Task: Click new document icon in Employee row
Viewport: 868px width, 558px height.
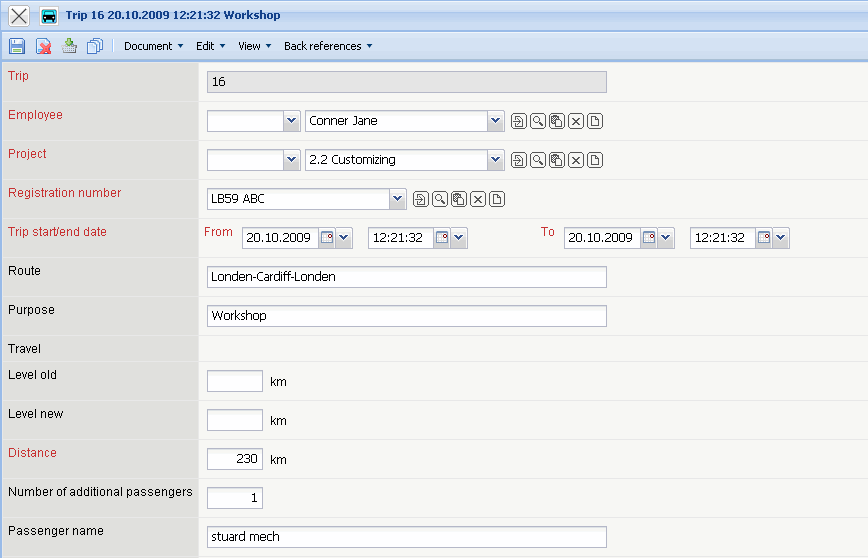Action: pyautogui.click(x=595, y=121)
